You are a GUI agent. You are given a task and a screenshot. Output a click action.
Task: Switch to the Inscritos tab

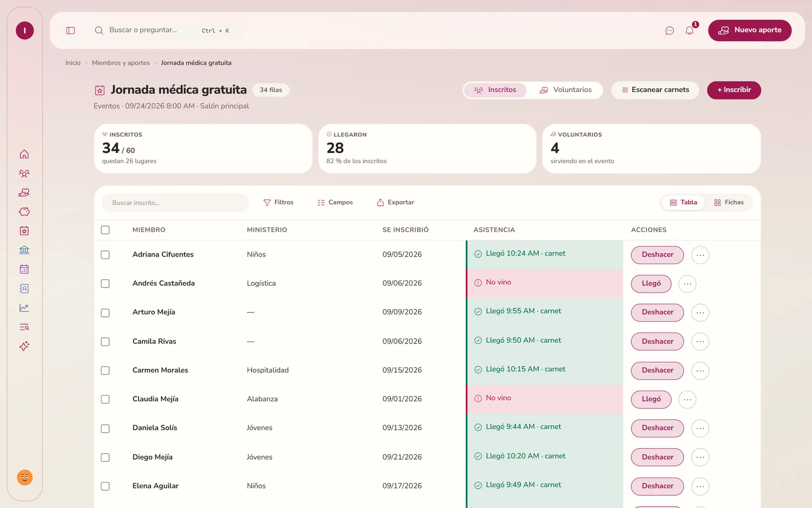pyautogui.click(x=495, y=90)
